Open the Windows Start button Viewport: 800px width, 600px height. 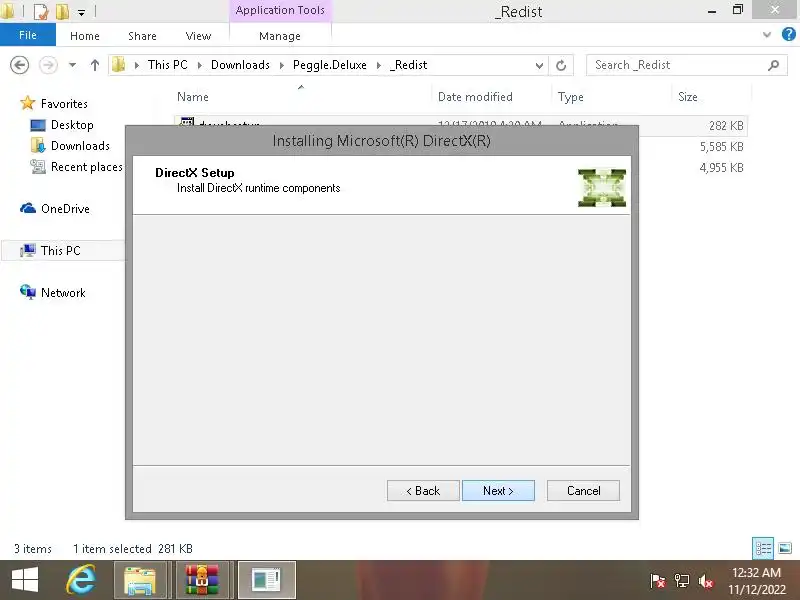[x=24, y=580]
